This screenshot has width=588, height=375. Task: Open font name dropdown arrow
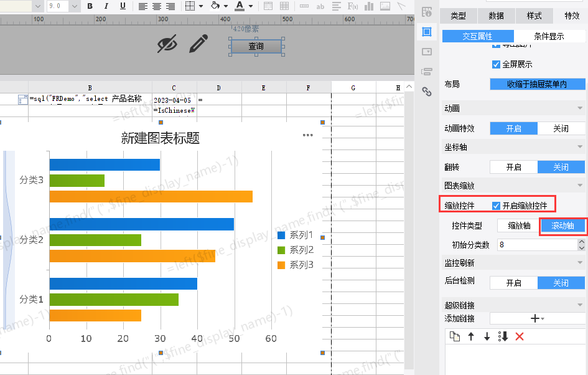tap(37, 6)
